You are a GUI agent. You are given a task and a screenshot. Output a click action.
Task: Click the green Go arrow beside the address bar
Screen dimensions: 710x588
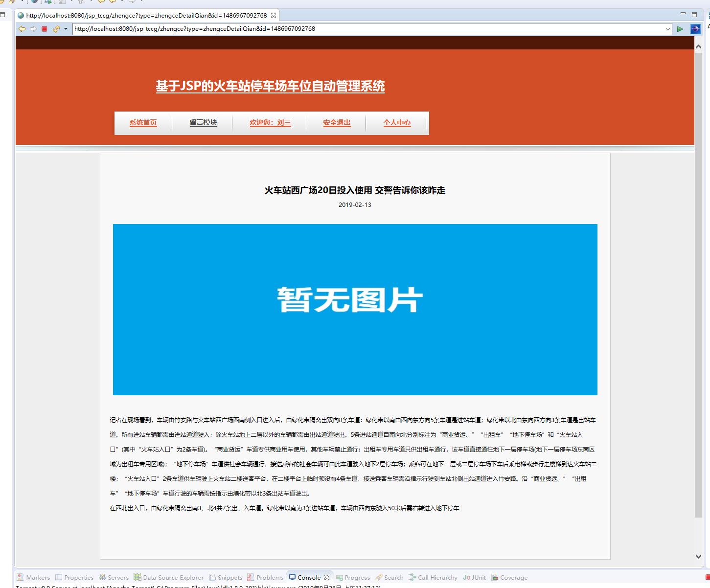tap(680, 29)
